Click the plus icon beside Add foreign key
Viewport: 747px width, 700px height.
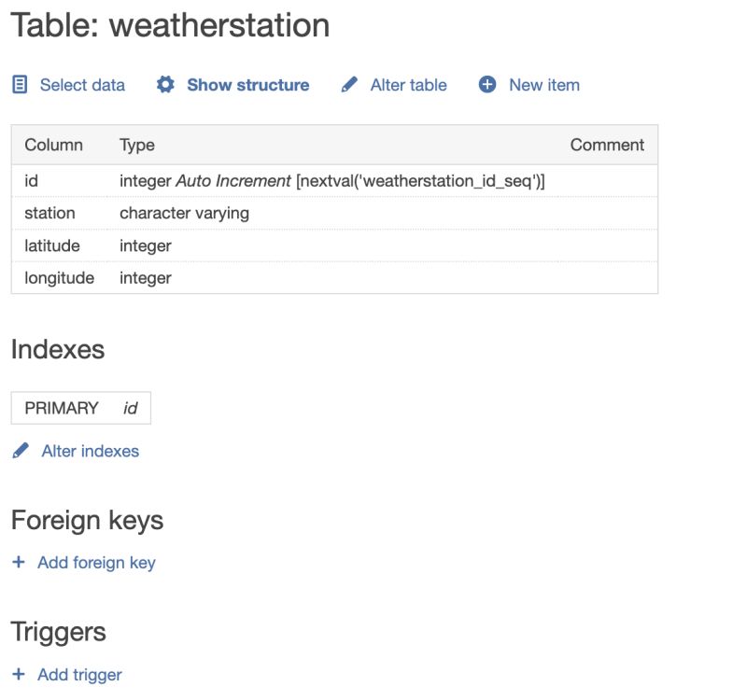pyautogui.click(x=17, y=562)
